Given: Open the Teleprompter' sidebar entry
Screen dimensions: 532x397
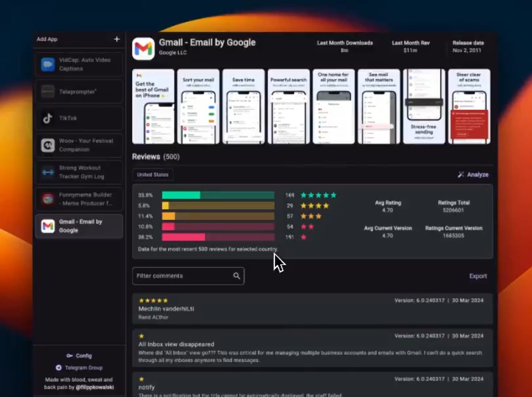Looking at the screenshot, I should pyautogui.click(x=79, y=91).
